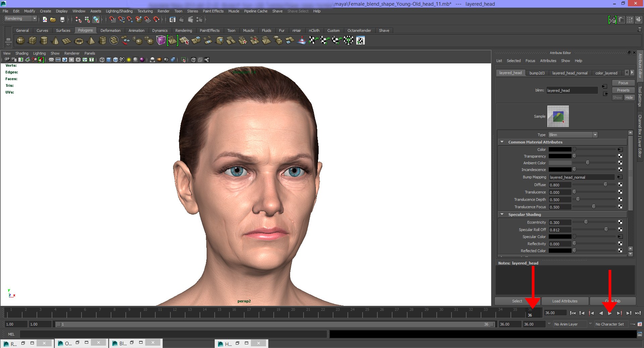Toggle smooth shade all in viewport toolbar
This screenshot has height=348, width=644.
(x=109, y=60)
